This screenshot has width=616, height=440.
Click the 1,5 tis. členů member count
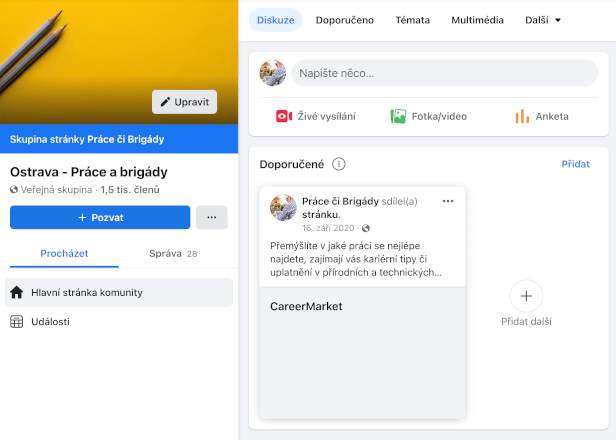coord(130,190)
